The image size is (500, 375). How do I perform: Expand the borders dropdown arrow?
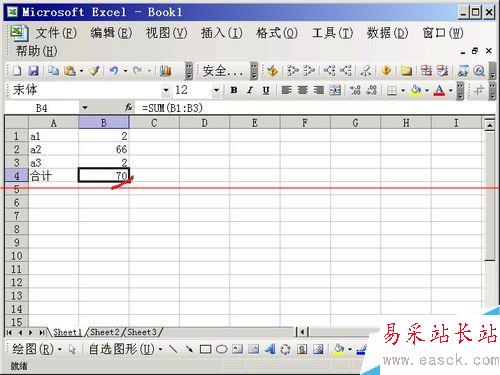coord(403,90)
